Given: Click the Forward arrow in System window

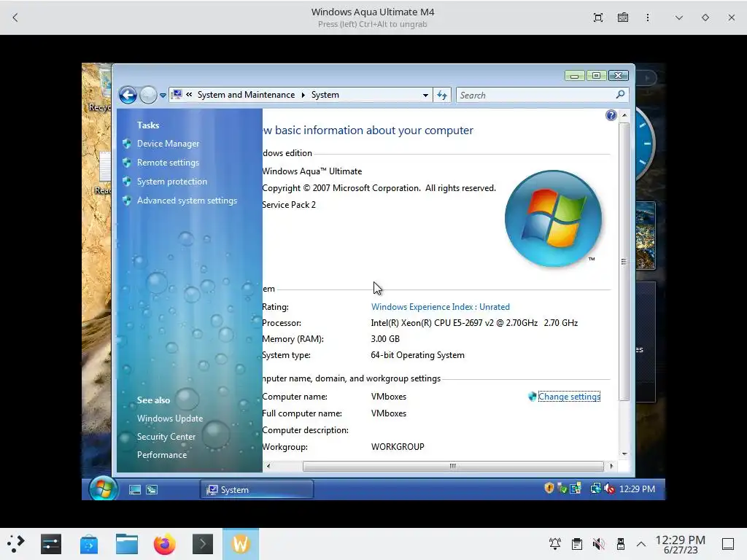Looking at the screenshot, I should tap(148, 96).
